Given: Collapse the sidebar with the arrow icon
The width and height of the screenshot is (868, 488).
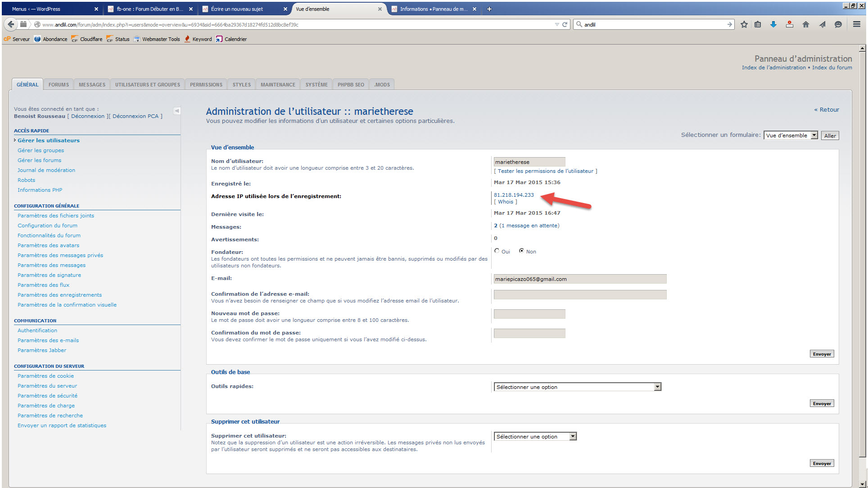Looking at the screenshot, I should tap(177, 111).
